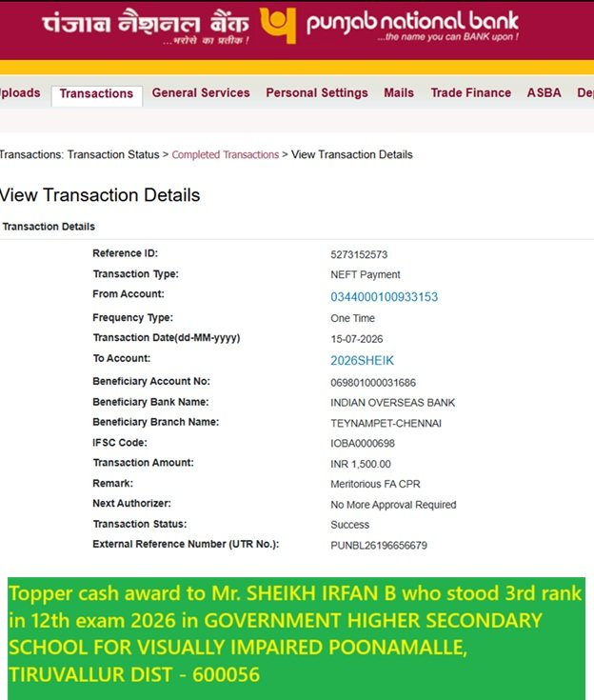The width and height of the screenshot is (594, 700).
Task: Select the Reference ID value 5273152573
Action: click(359, 254)
